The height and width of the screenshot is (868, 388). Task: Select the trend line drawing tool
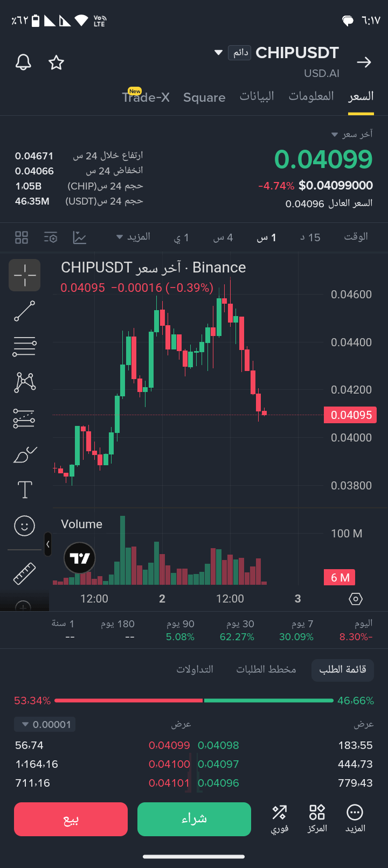click(24, 311)
